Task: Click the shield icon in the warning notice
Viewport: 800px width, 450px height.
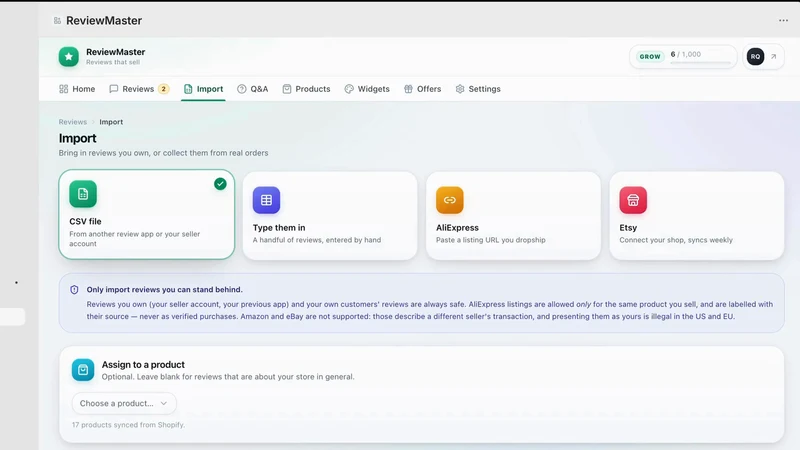Action: (74, 290)
